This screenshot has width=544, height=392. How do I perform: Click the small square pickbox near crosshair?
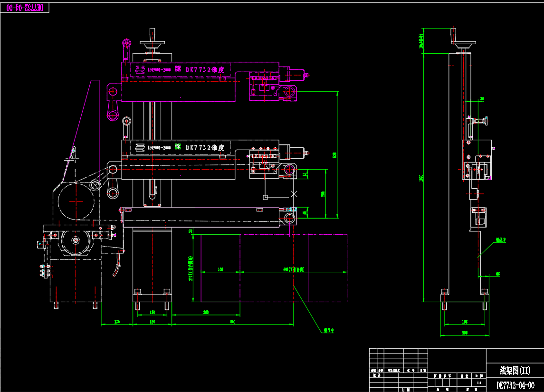[265, 197]
